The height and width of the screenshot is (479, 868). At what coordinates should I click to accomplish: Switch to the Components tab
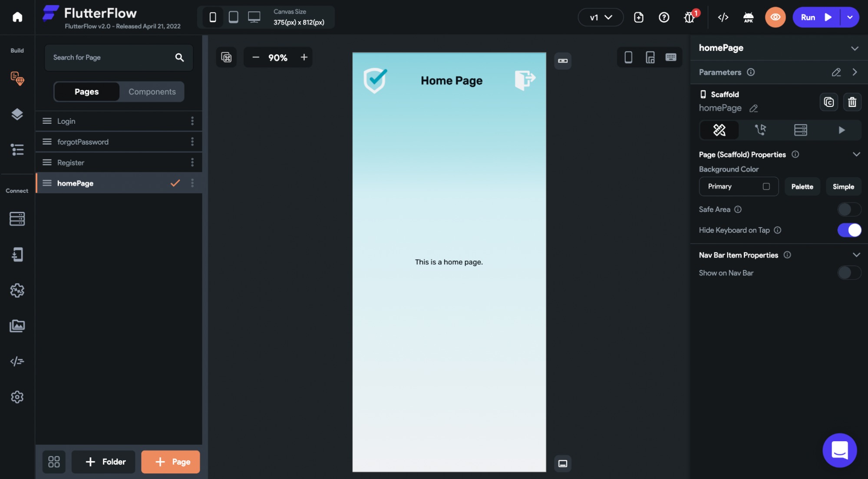click(152, 92)
